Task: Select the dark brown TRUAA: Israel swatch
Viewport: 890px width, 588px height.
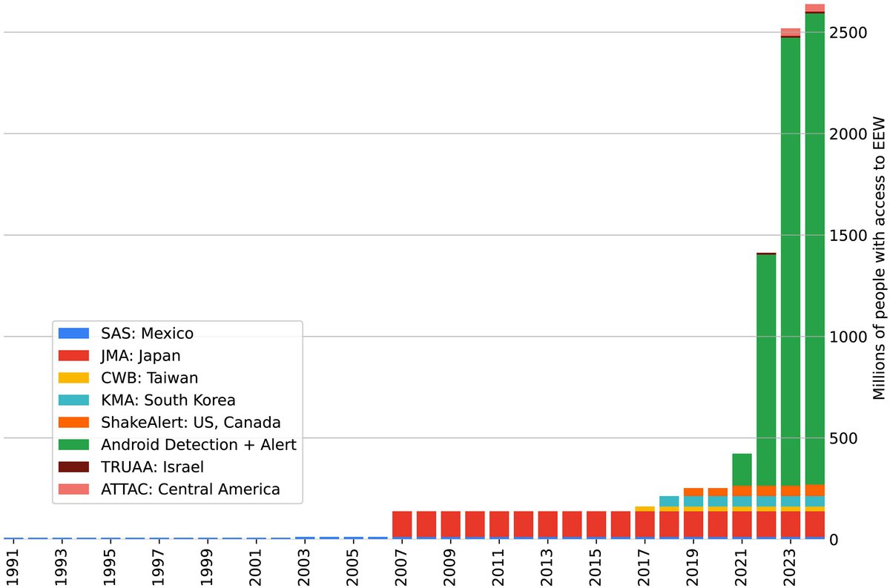Action: (74, 467)
